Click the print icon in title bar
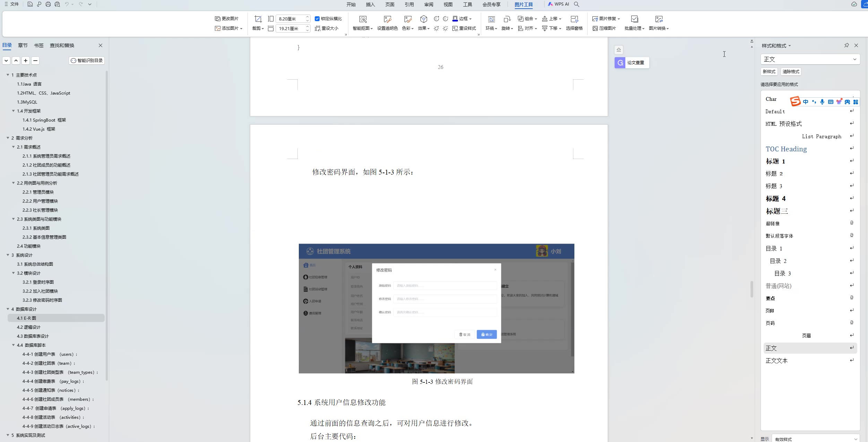This screenshot has width=868, height=442. (x=48, y=4)
